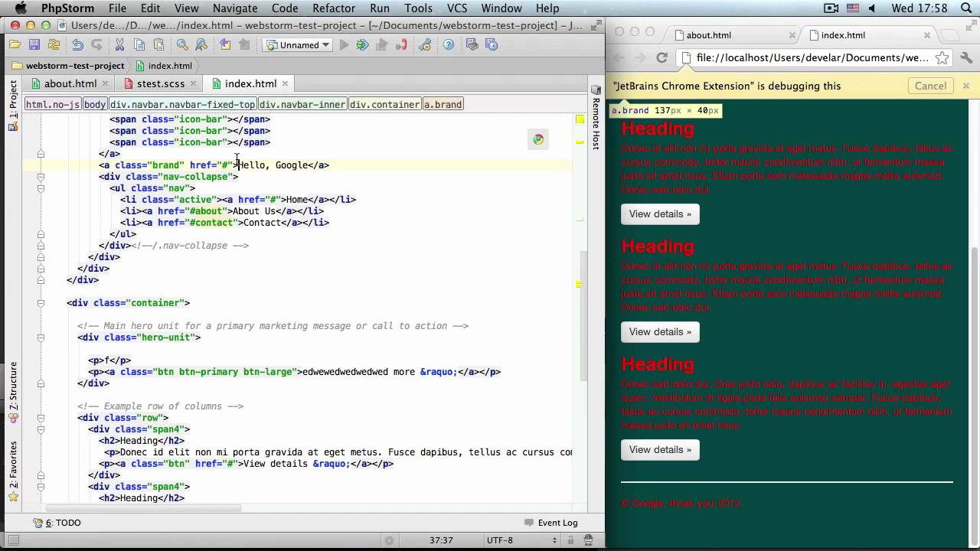The image size is (980, 551).
Task: Collapse the div row fold marker
Action: [41, 418]
